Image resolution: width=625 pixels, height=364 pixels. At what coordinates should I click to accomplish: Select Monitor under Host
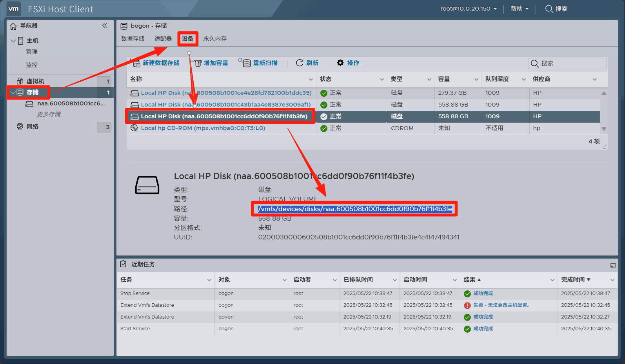point(32,65)
